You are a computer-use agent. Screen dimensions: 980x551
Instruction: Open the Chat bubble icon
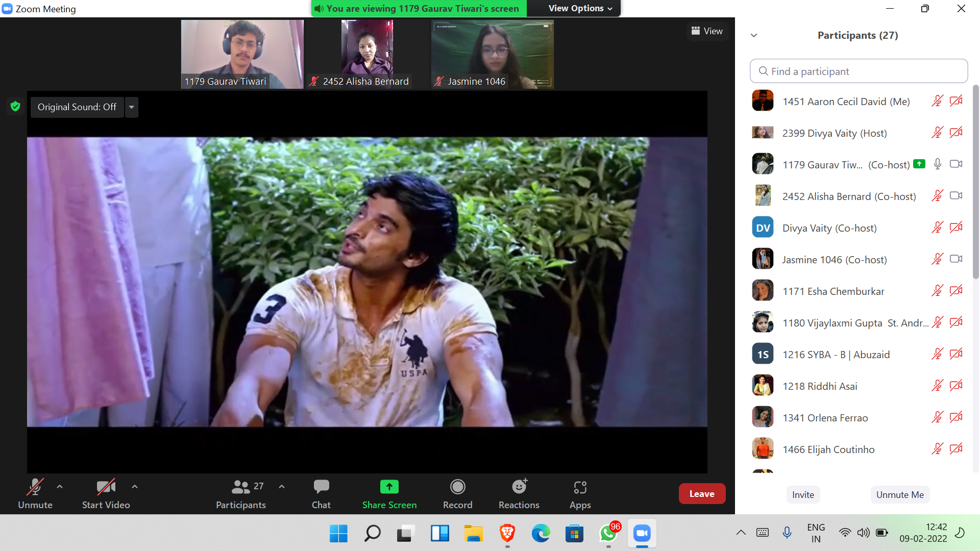(321, 487)
